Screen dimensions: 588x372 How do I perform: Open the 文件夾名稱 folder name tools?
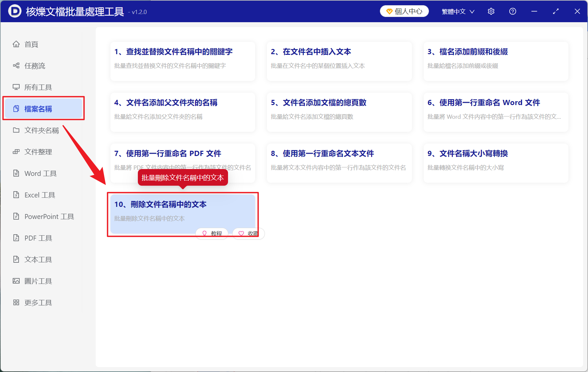[x=41, y=130]
